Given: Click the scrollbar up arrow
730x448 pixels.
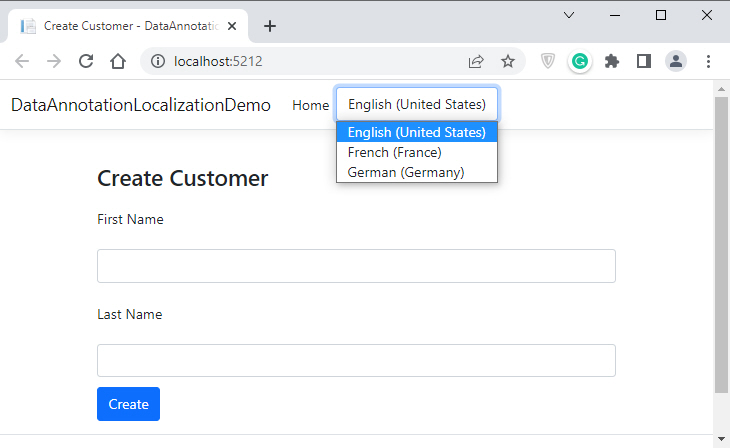Looking at the screenshot, I should (x=721, y=88).
